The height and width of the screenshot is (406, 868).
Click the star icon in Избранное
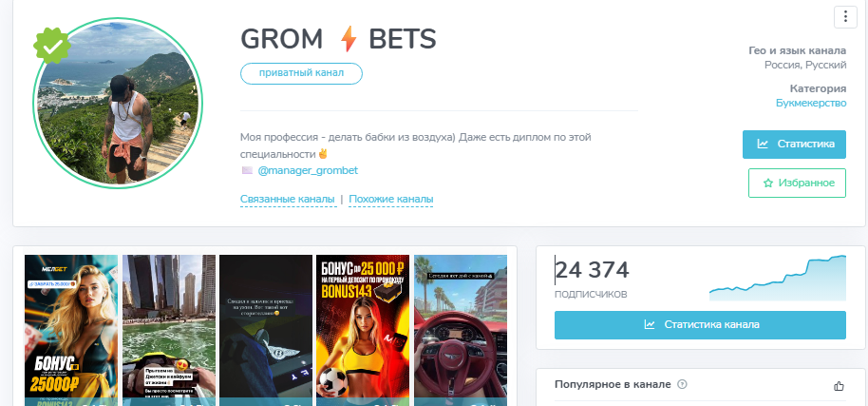click(x=767, y=183)
